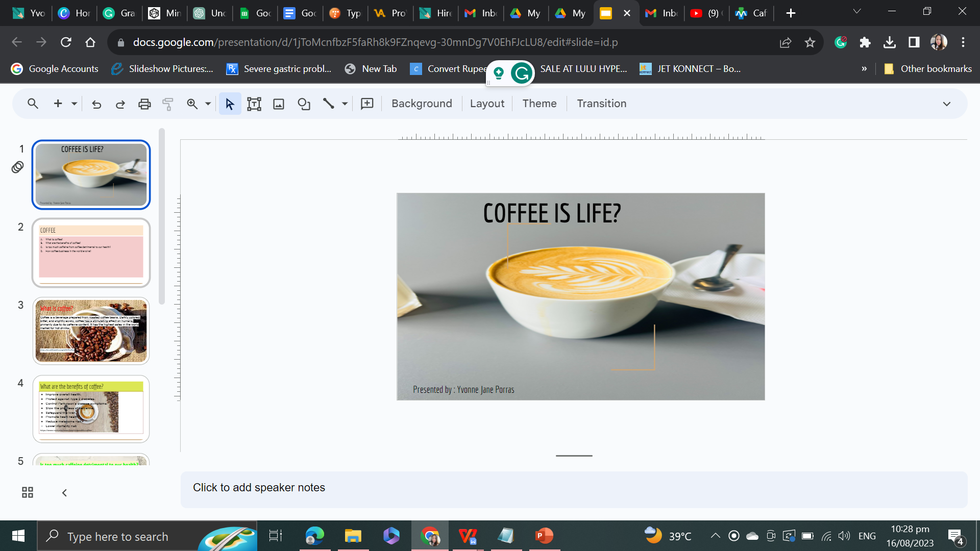Viewport: 980px width, 551px height.
Task: Select slide 3 thumbnail with coffee beans
Action: tap(91, 331)
